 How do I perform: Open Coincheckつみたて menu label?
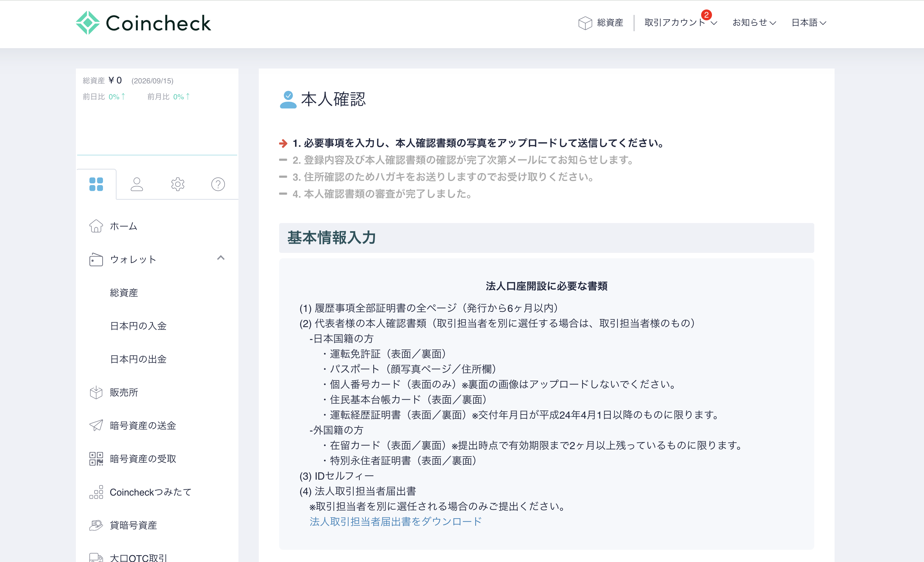[x=150, y=492]
